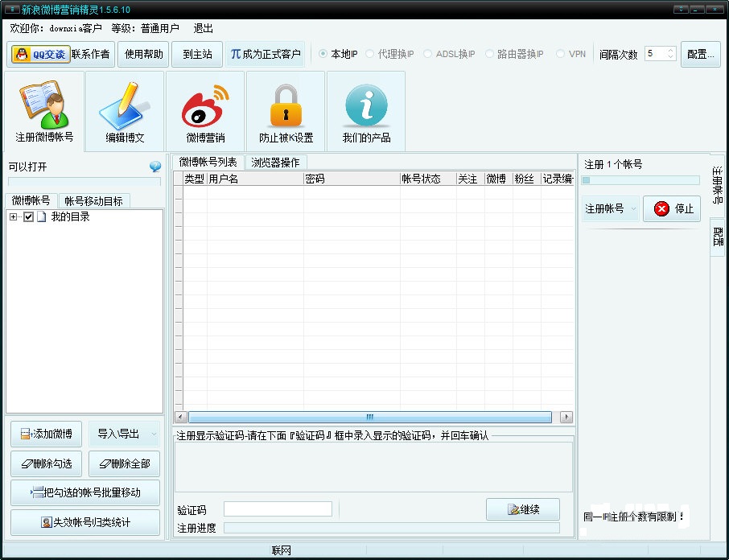Open 防止被K设置 lock settings
The width and height of the screenshot is (729, 560).
pyautogui.click(x=284, y=111)
